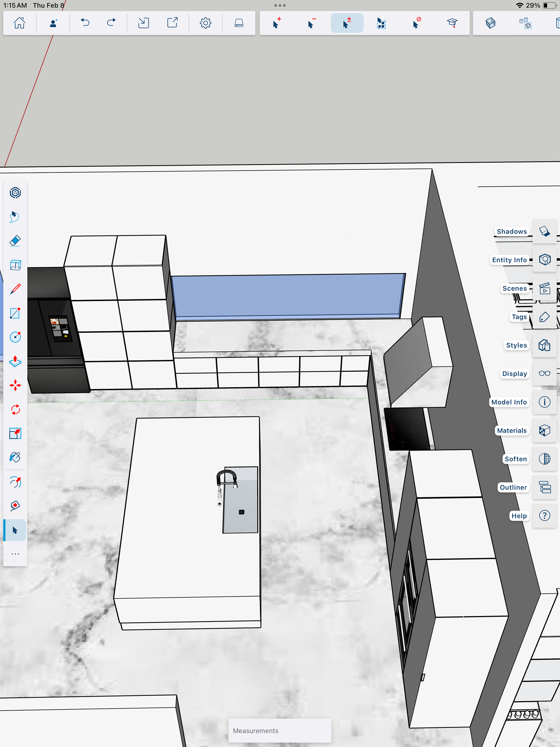The width and height of the screenshot is (560, 747).
Task: Select the Push/Pull tool
Action: coord(15,361)
